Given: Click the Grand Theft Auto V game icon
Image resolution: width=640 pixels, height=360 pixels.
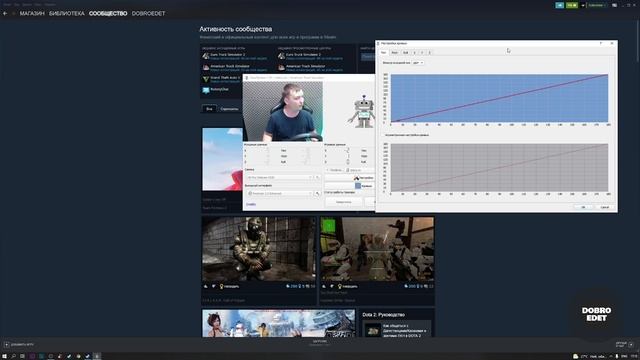Looking at the screenshot, I should [x=206, y=78].
